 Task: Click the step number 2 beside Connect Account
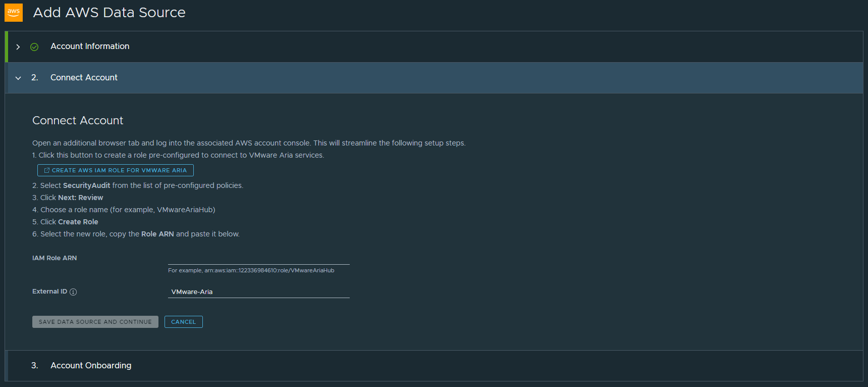point(35,77)
